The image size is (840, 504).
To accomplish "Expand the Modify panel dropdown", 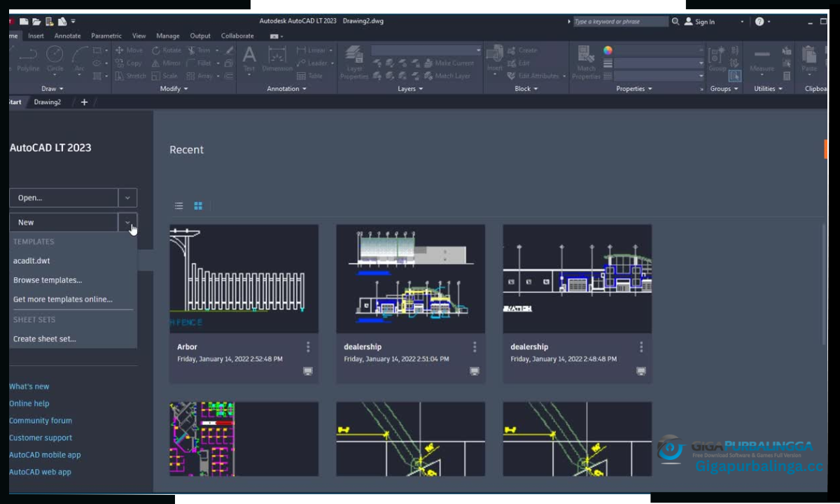I will pos(174,89).
